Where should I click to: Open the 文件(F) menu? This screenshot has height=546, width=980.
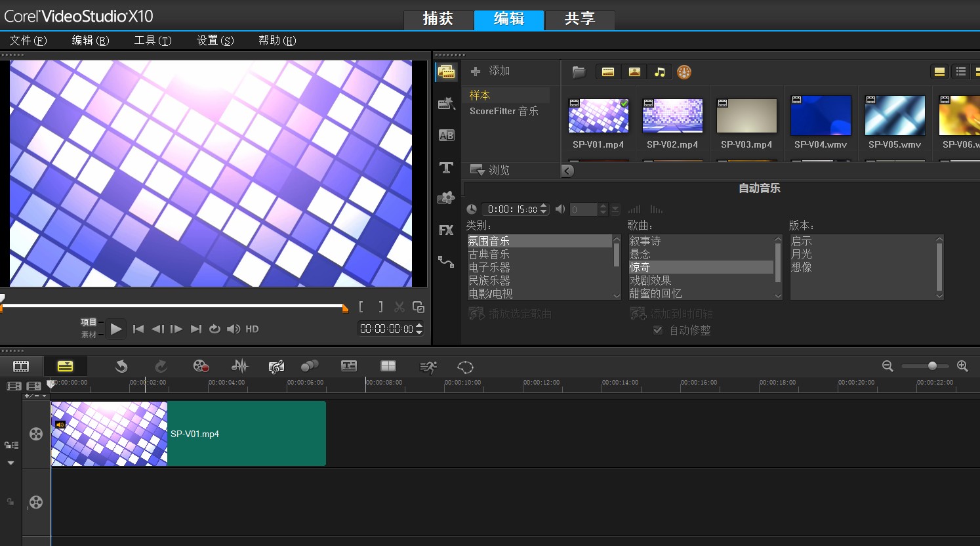coord(28,41)
